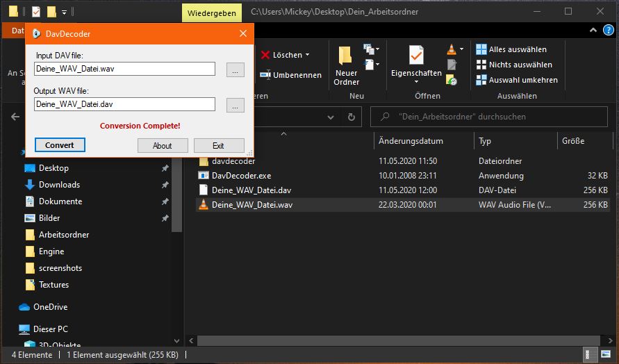The width and height of the screenshot is (619, 364).
Task: Open Eigenschaften properties icon
Action: (x=416, y=61)
